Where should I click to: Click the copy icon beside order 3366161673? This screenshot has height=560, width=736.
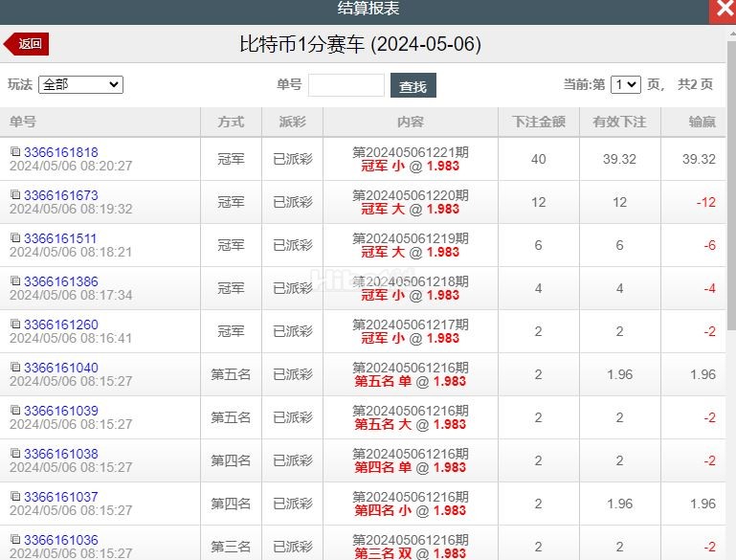coord(15,194)
